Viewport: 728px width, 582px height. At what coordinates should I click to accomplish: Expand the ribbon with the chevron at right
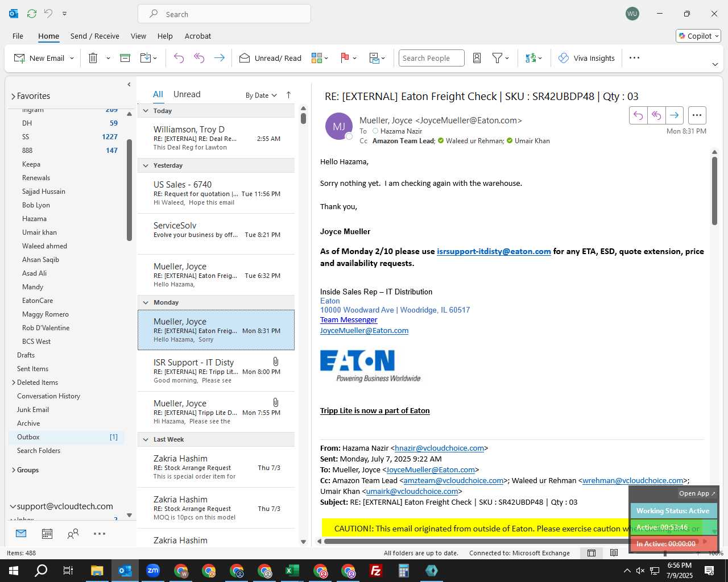(x=715, y=64)
